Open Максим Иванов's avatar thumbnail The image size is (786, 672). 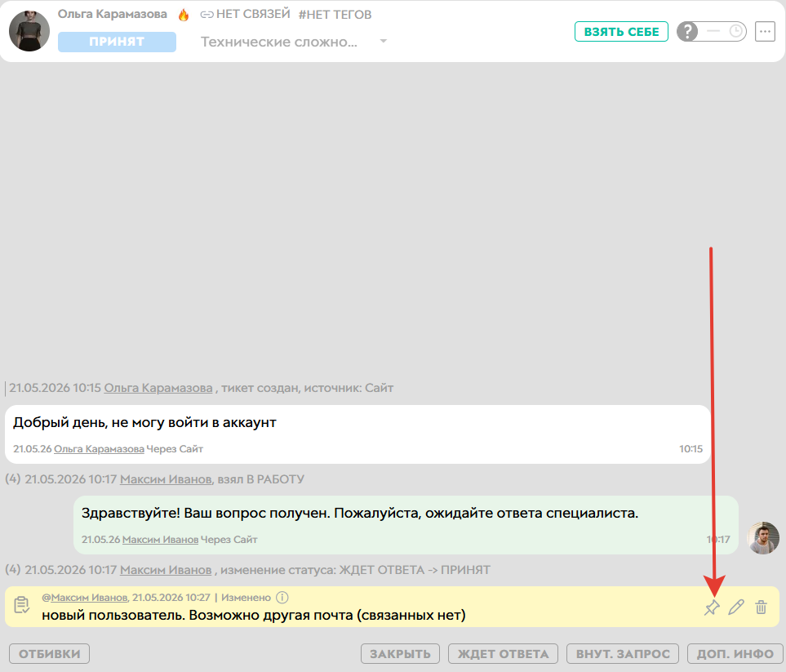click(763, 538)
